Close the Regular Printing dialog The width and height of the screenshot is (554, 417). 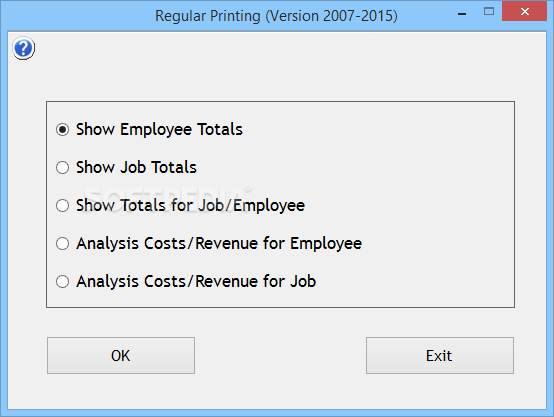pos(525,12)
